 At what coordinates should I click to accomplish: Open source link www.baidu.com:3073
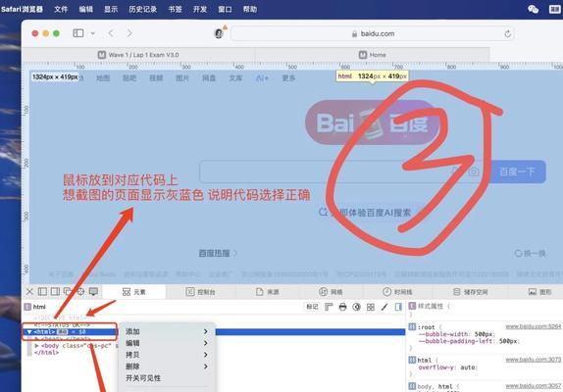534,360
